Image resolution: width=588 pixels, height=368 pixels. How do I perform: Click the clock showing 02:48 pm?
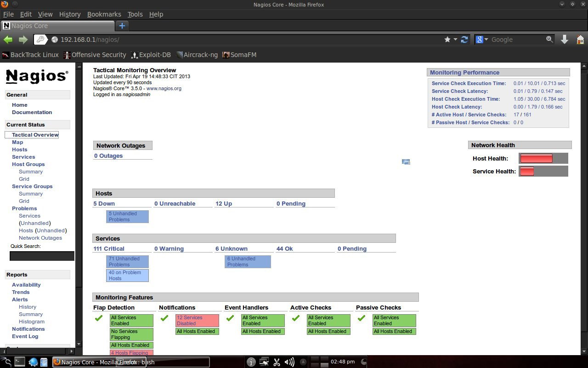coord(343,362)
